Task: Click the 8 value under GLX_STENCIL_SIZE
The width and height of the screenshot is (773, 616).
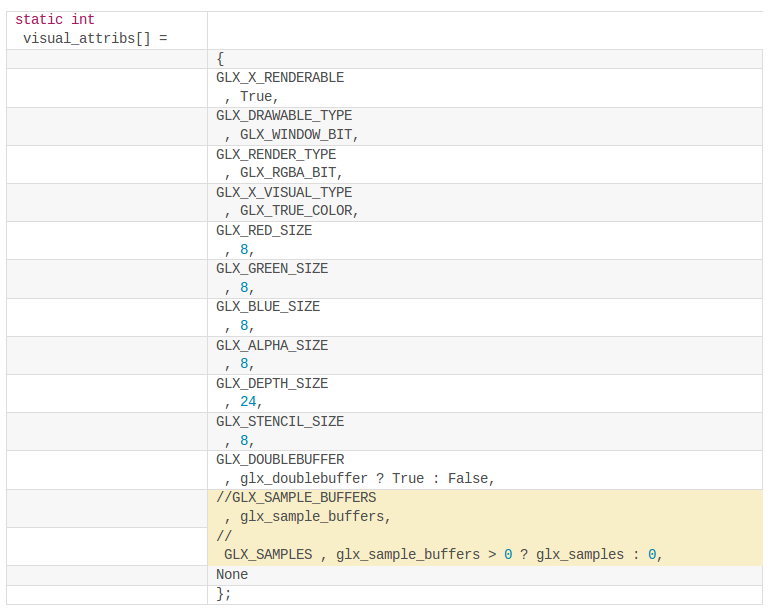Action: [x=244, y=440]
